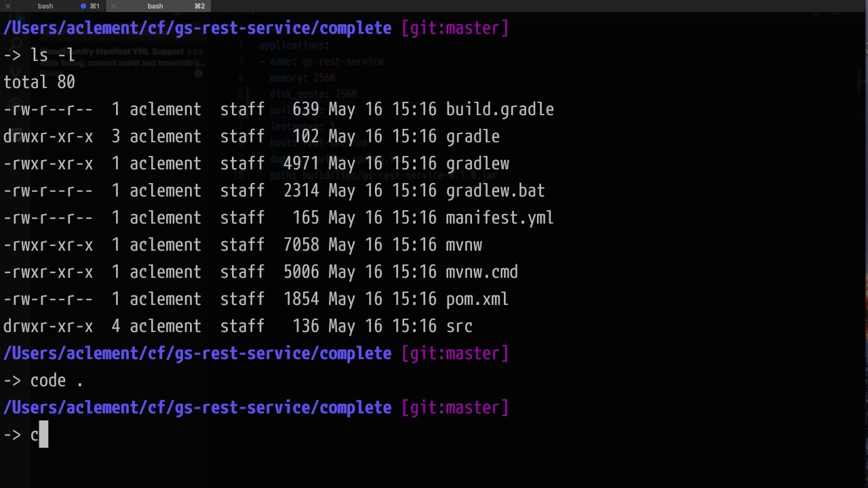This screenshot has width=868, height=488.
Task: Click the drwxr-xr-x permissions of src
Action: point(48,327)
